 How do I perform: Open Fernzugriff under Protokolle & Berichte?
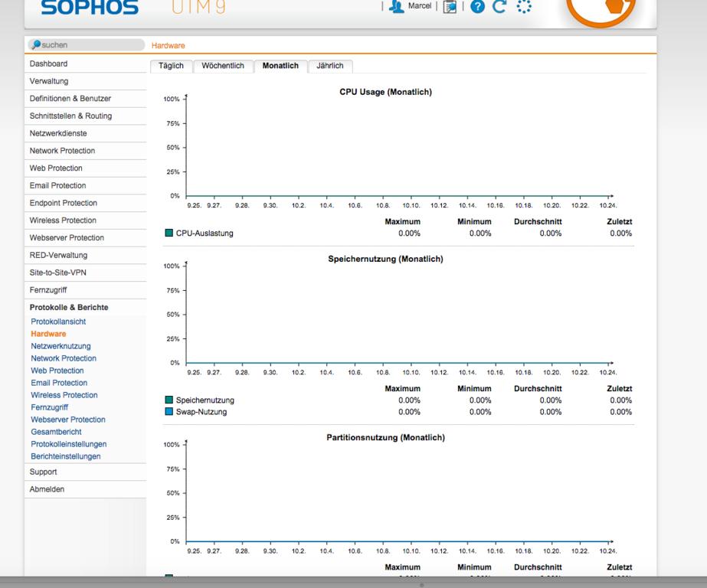coord(50,407)
